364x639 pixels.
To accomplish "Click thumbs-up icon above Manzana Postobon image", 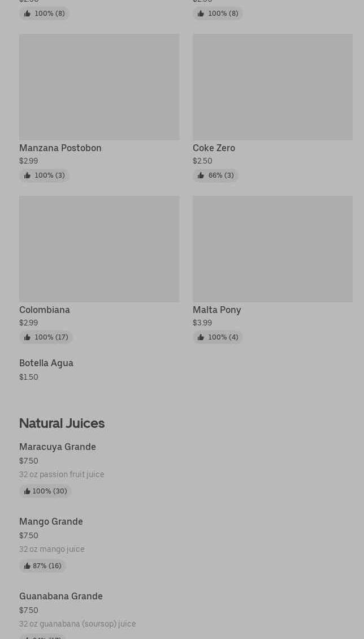I will 27,14.
